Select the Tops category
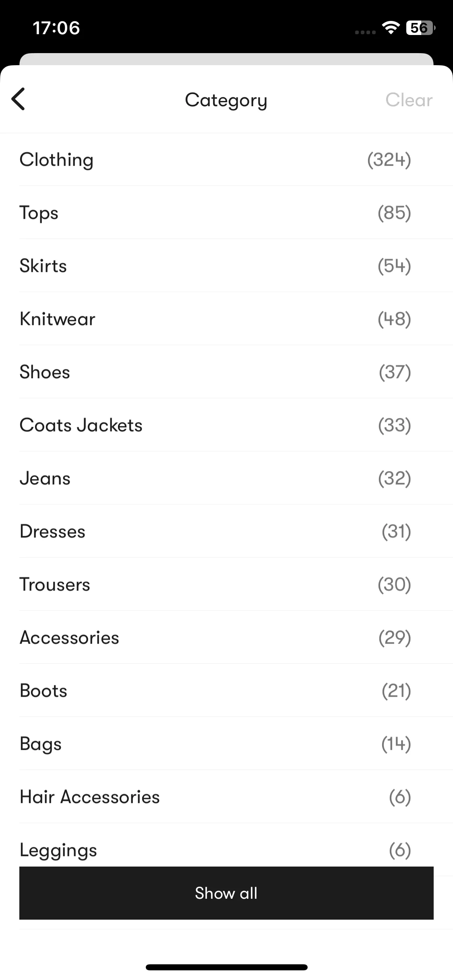The width and height of the screenshot is (453, 980). 226,212
